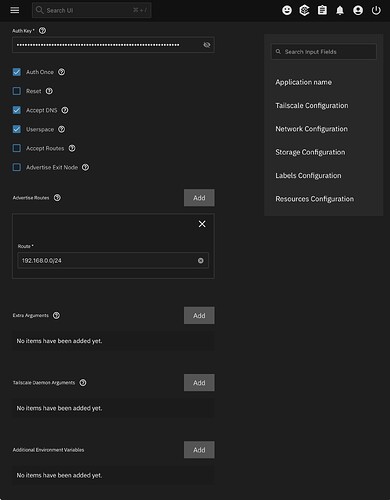
Task: Toggle Auth Key visibility eye icon
Action: 207,45
